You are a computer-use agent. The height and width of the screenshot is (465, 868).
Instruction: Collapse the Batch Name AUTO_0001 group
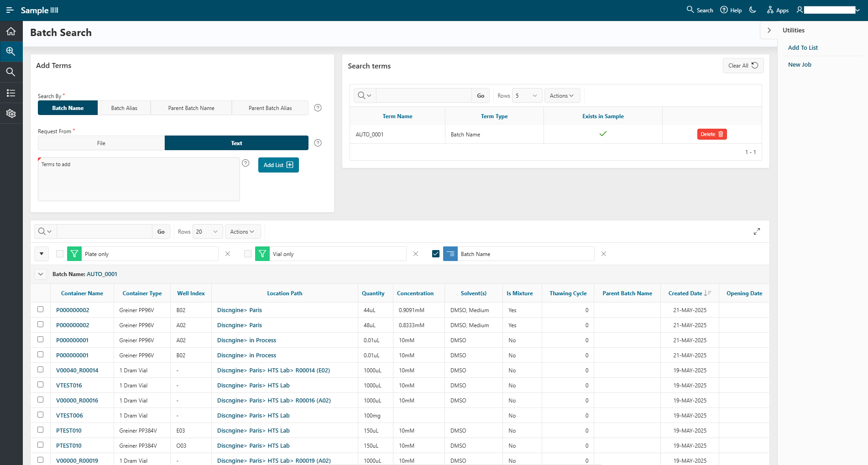41,274
